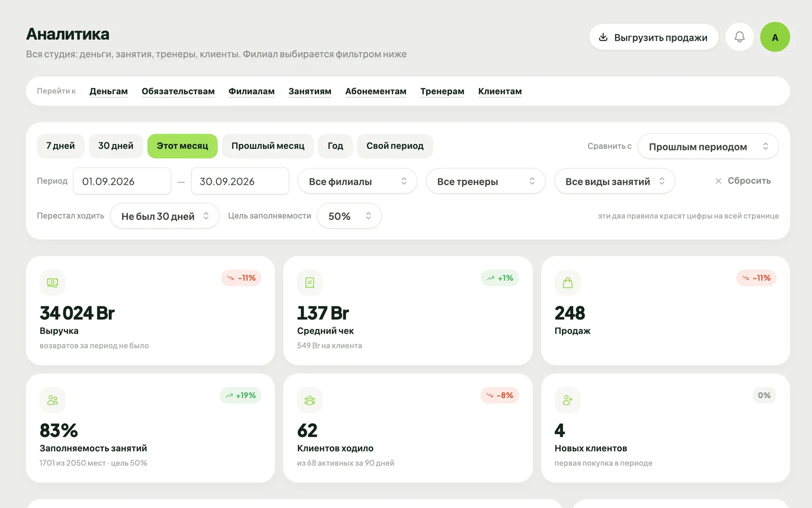Click the download icon in Выгрузить продажи
This screenshot has height=508, width=812.
(603, 37)
